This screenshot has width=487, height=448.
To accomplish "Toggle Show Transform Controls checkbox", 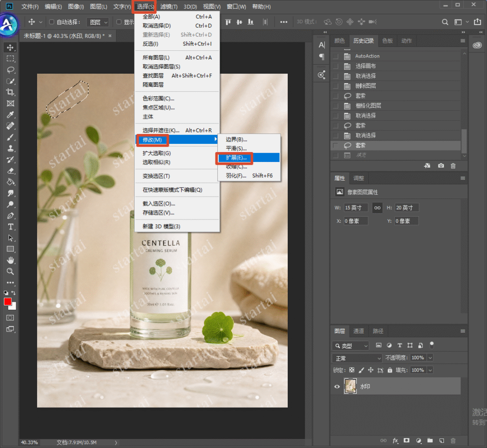I will 118,22.
